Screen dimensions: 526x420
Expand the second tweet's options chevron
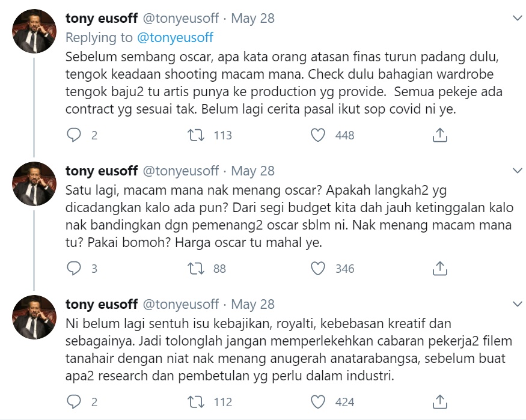pos(518,171)
